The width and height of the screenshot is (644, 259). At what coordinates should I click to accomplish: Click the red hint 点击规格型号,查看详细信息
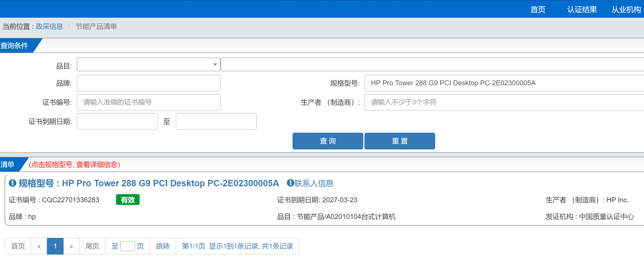[75, 165]
